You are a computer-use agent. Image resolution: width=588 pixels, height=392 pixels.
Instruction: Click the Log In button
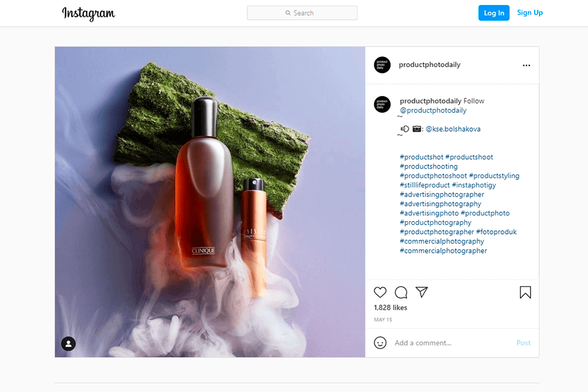tap(494, 13)
